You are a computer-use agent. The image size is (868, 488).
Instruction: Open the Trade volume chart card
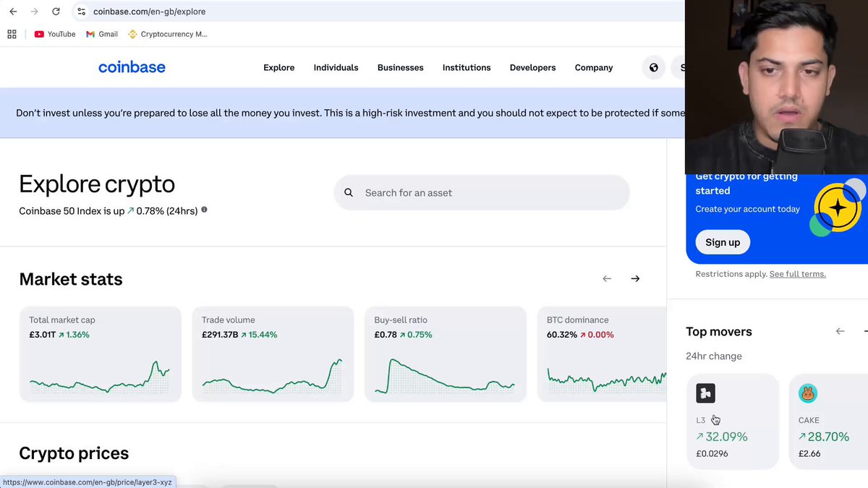[x=273, y=354]
